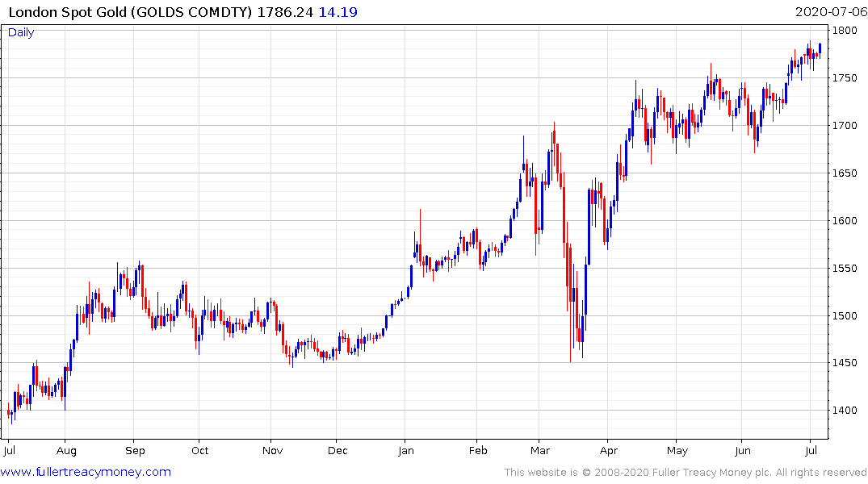Click the Dec month axis label
Viewport: 868px width, 484px height.
(338, 451)
